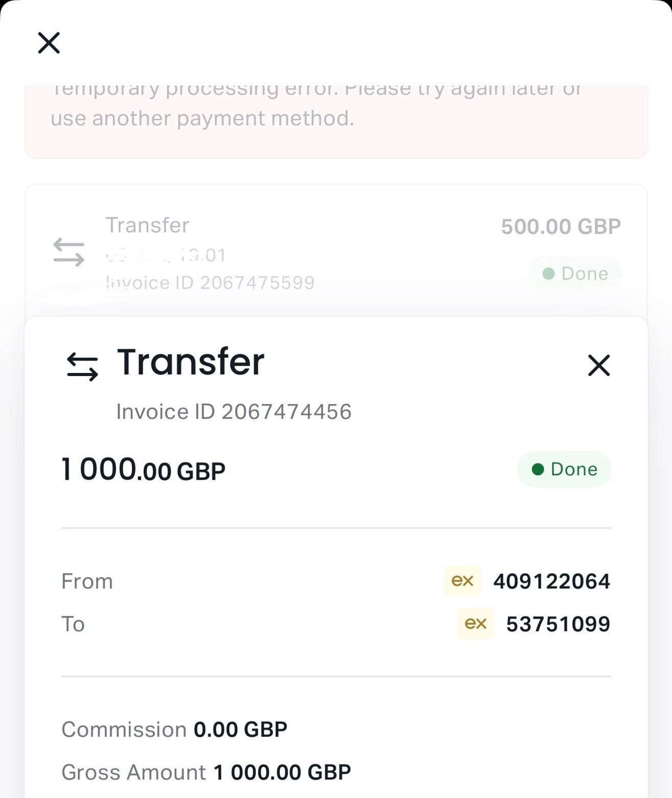Click the faded Done badge of 500.00 GBP transfer

575,274
